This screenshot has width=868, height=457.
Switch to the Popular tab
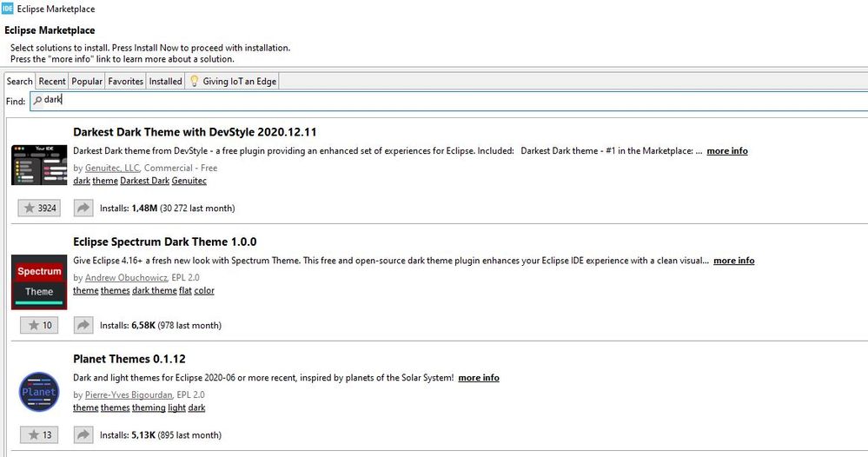87,82
